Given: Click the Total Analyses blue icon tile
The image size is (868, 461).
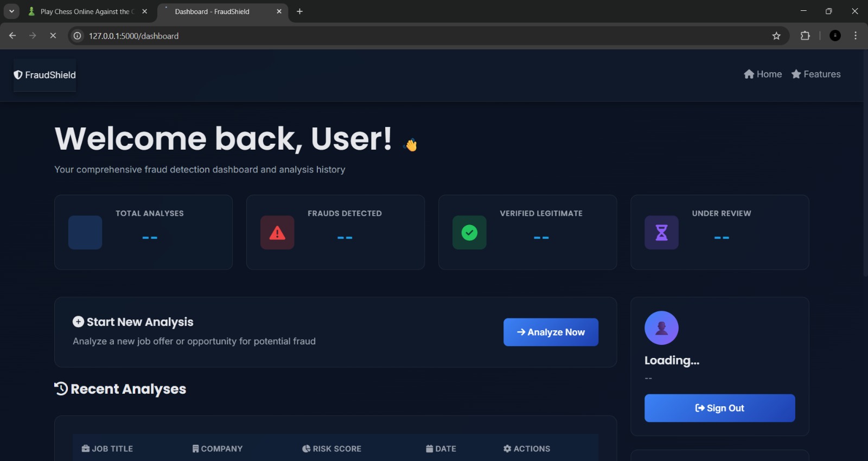Looking at the screenshot, I should 85,233.
